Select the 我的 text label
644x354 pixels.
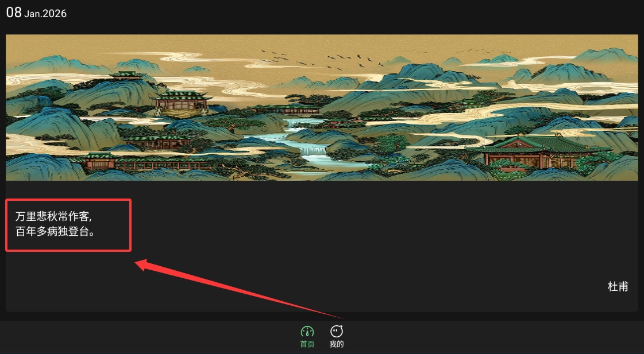[x=337, y=344]
